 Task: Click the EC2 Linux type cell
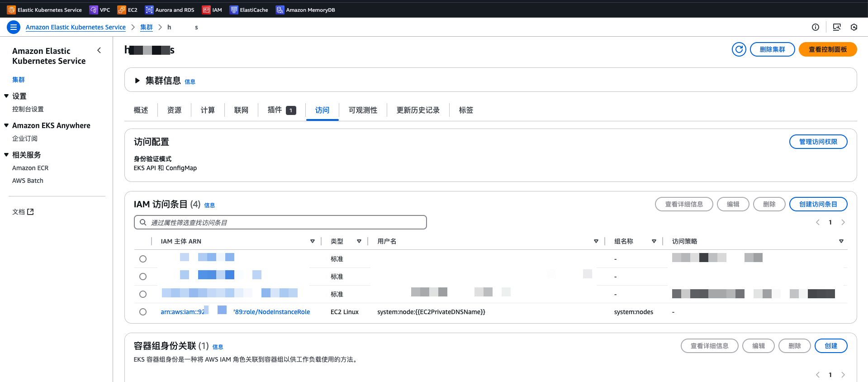pyautogui.click(x=344, y=312)
